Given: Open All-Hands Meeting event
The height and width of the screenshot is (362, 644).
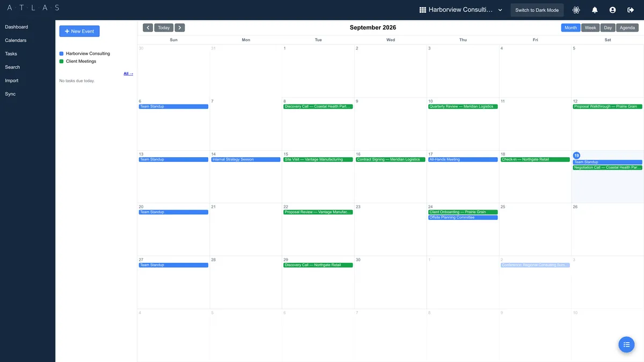Looking at the screenshot, I should click(x=463, y=159).
